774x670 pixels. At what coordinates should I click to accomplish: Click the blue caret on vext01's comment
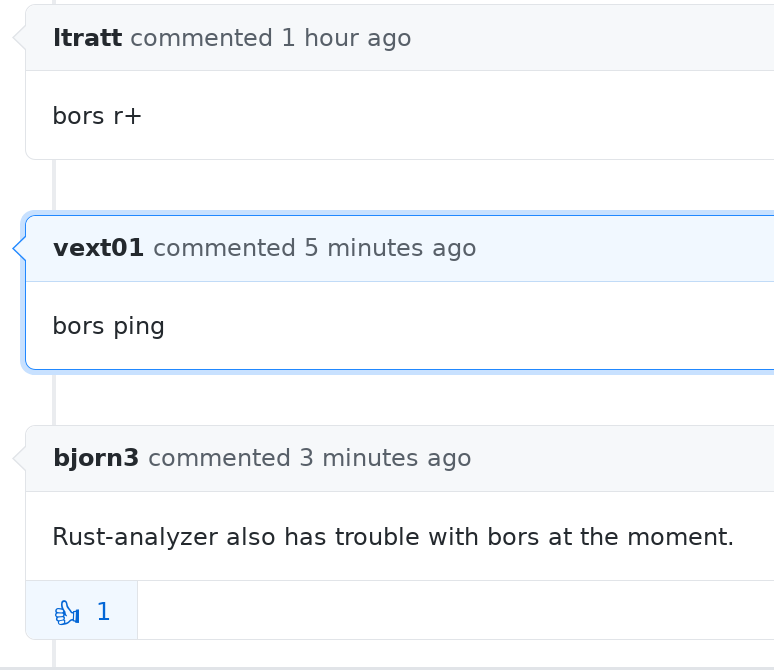19,248
